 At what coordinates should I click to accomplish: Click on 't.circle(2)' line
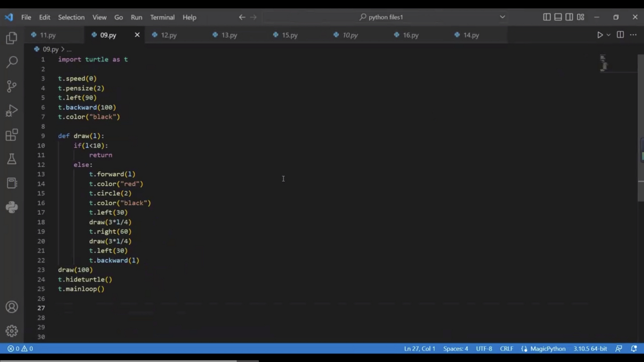(110, 193)
